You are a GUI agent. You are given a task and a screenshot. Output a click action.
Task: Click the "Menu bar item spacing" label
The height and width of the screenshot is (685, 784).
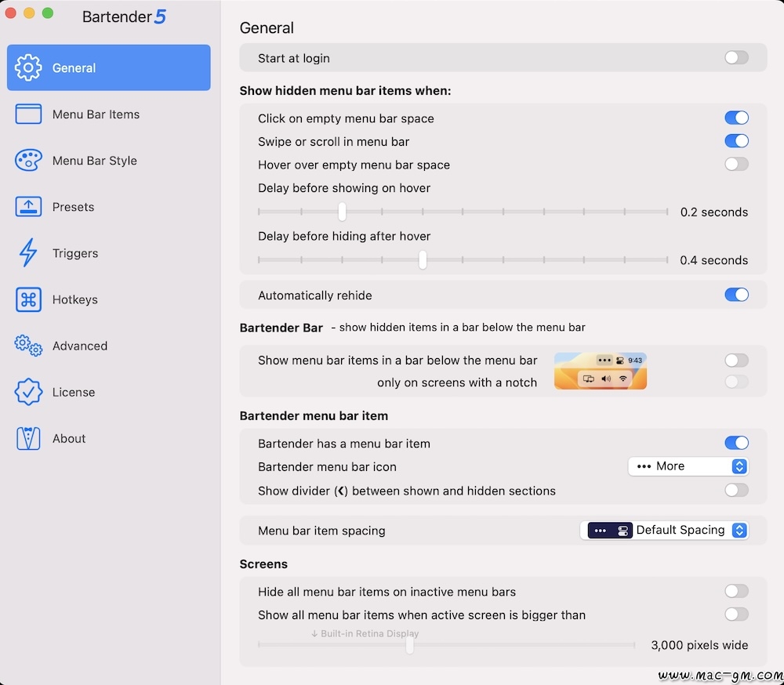(x=321, y=531)
